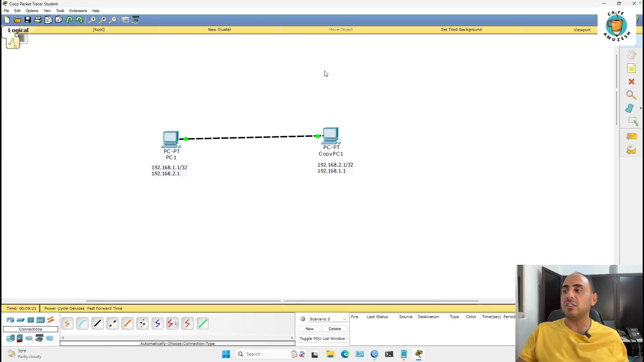The height and width of the screenshot is (362, 644).
Task: Reset zoom with the R magnifier
Action: coord(102,20)
